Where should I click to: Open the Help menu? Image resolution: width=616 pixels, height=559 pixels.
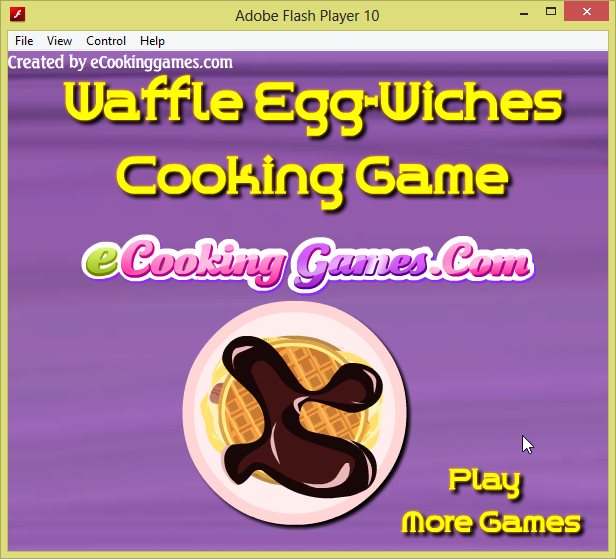tap(152, 41)
